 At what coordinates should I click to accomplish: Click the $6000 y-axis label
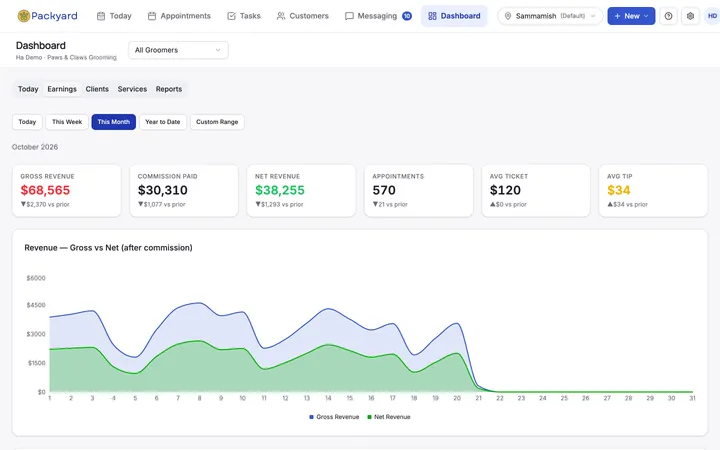tap(36, 278)
